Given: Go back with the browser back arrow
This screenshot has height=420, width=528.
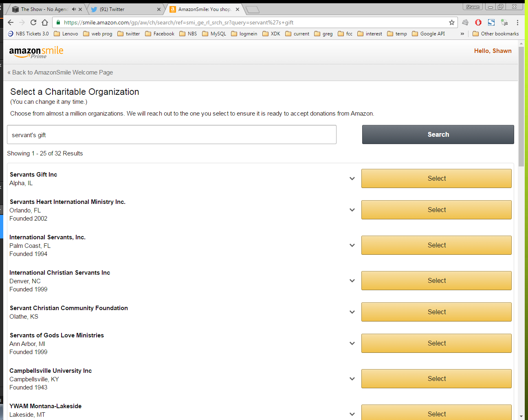Looking at the screenshot, I should [11, 22].
